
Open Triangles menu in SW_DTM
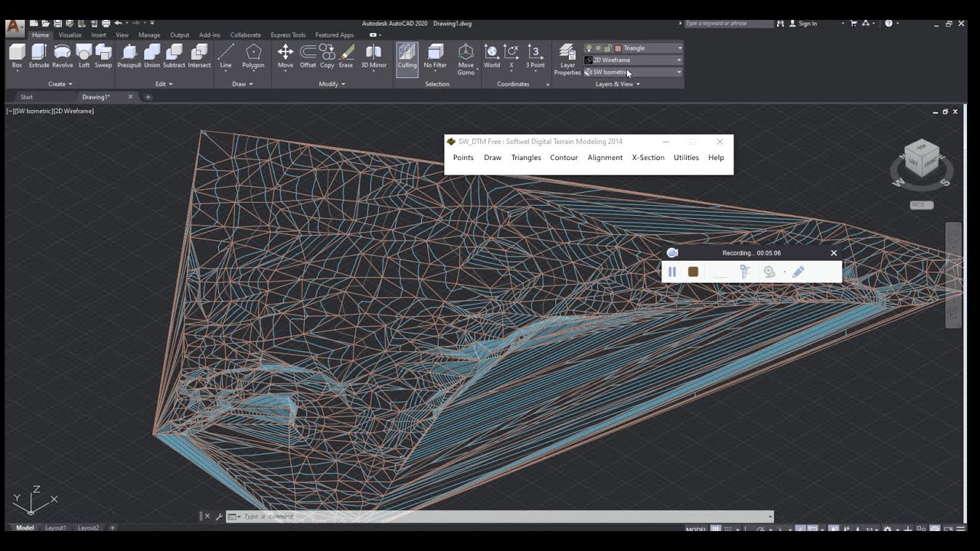click(x=526, y=158)
